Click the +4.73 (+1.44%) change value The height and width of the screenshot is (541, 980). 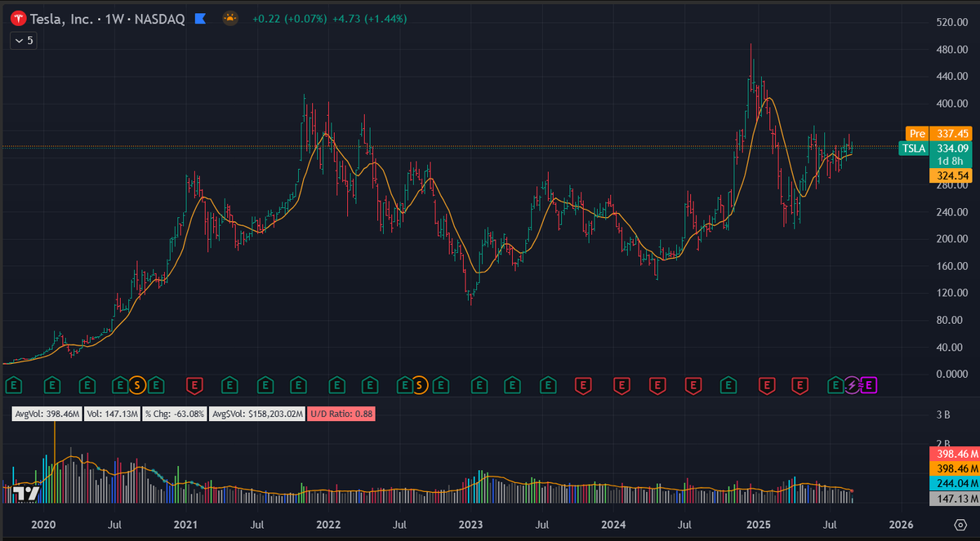(x=367, y=17)
